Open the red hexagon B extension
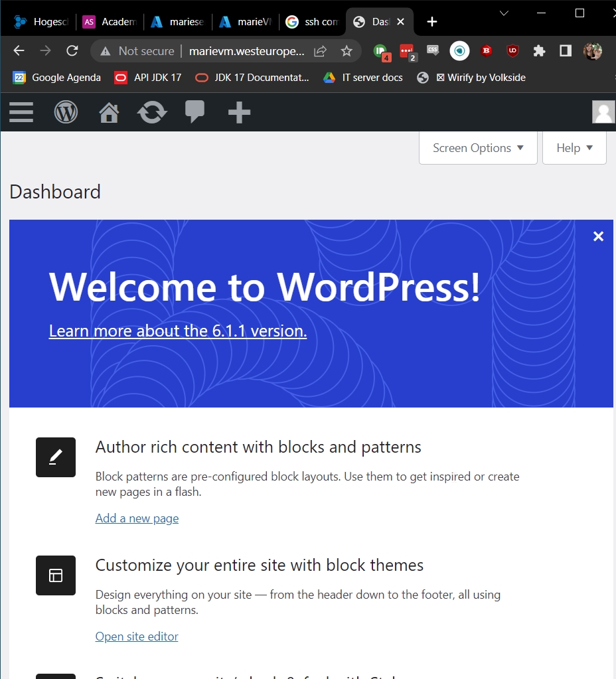Viewport: 616px width, 679px height. pos(487,51)
